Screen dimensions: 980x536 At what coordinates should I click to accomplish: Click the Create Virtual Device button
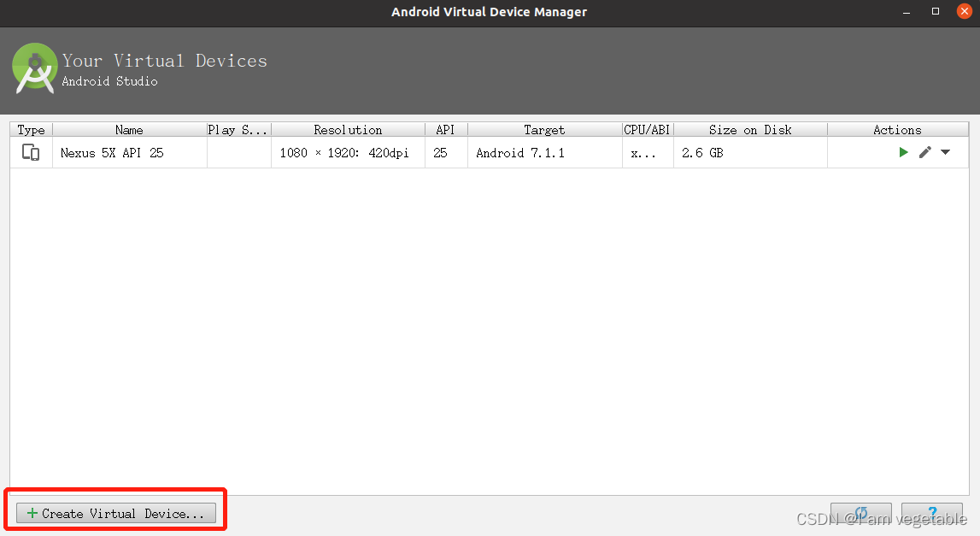point(116,514)
